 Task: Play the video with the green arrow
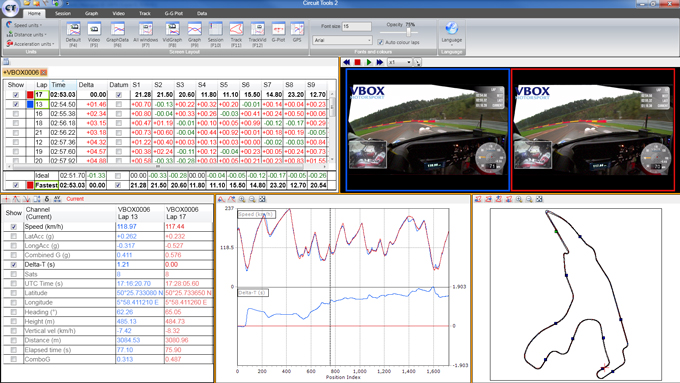tap(369, 62)
